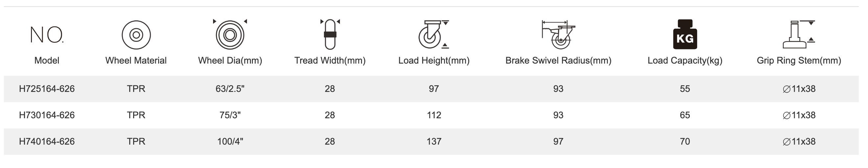868x168 pixels.
Task: Click the NO. model icon
Action: point(46,35)
